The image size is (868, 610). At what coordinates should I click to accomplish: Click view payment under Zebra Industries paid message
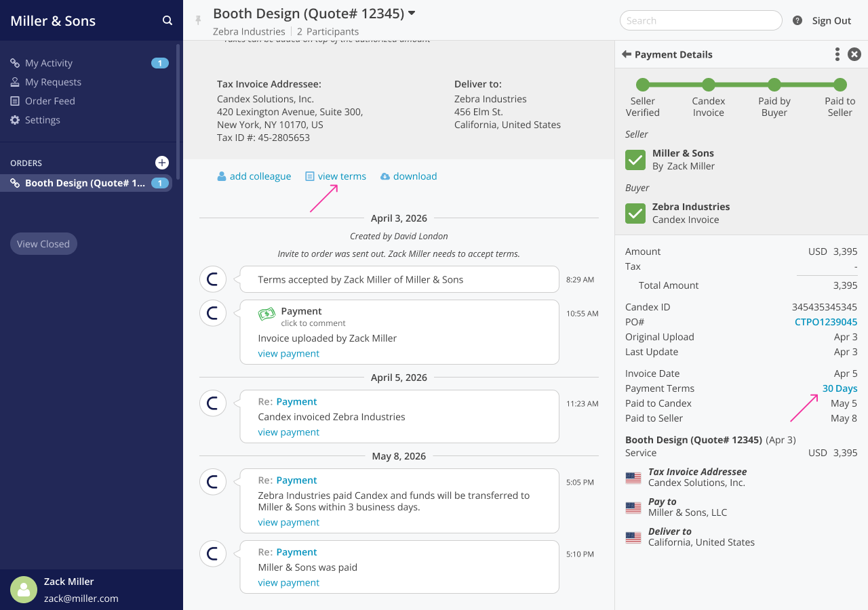tap(289, 523)
